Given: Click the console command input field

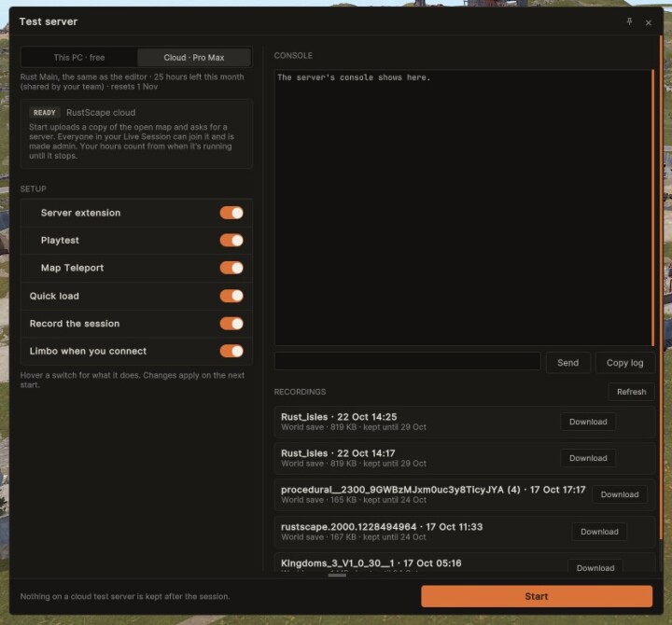Looking at the screenshot, I should (x=408, y=361).
